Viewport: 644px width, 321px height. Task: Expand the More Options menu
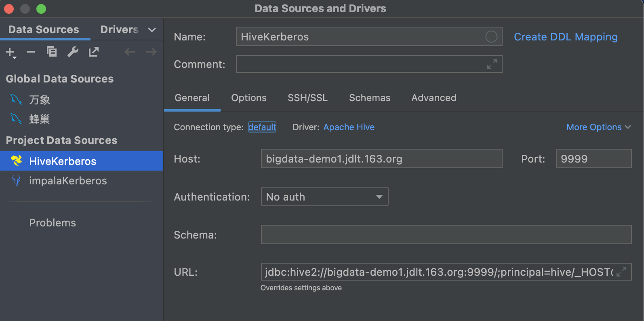pos(599,127)
